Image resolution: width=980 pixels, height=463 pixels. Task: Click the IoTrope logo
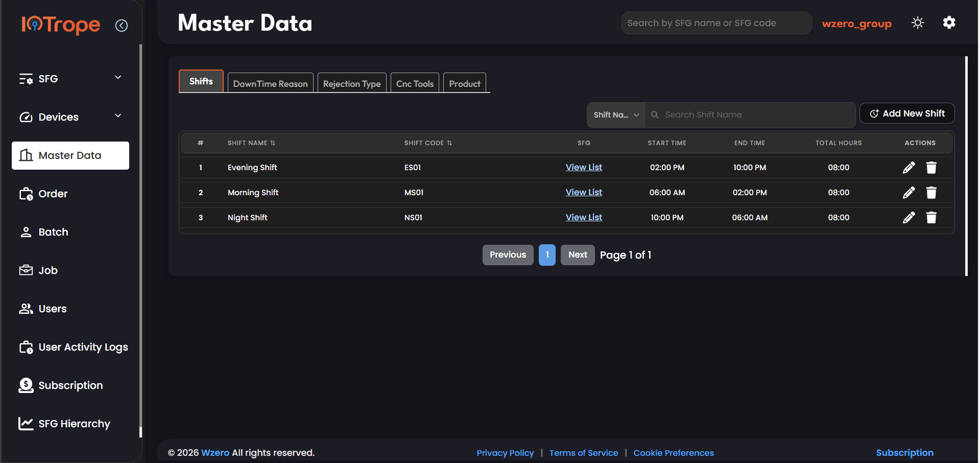pyautogui.click(x=61, y=25)
